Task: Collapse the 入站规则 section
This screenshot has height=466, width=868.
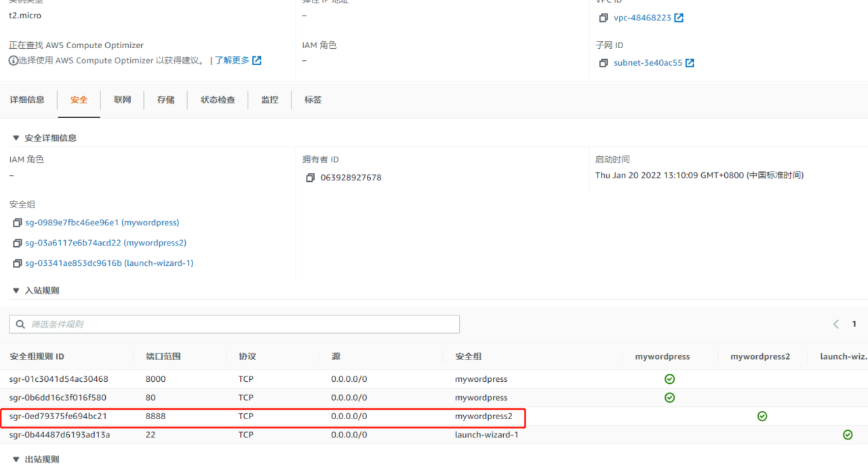Action: coord(16,290)
